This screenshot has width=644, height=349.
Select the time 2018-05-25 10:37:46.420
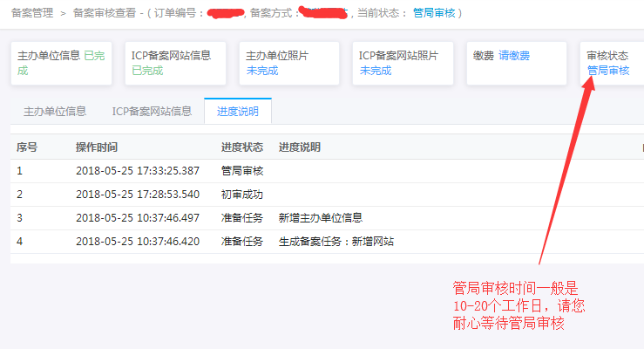tap(138, 242)
